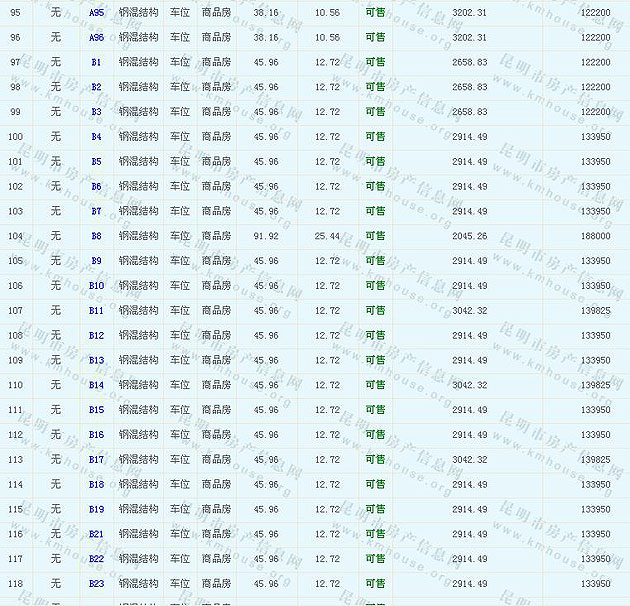Click the 可售 status in row 104
This screenshot has width=630, height=606.
click(375, 236)
